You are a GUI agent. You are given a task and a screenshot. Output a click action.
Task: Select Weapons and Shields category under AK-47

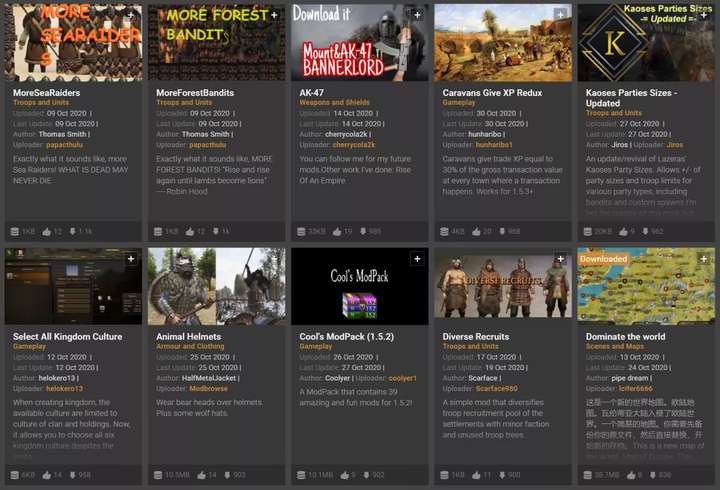pyautogui.click(x=334, y=102)
